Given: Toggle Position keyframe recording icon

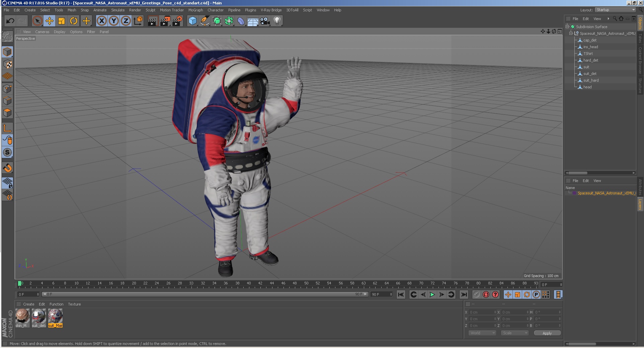Looking at the screenshot, I should coord(508,294).
